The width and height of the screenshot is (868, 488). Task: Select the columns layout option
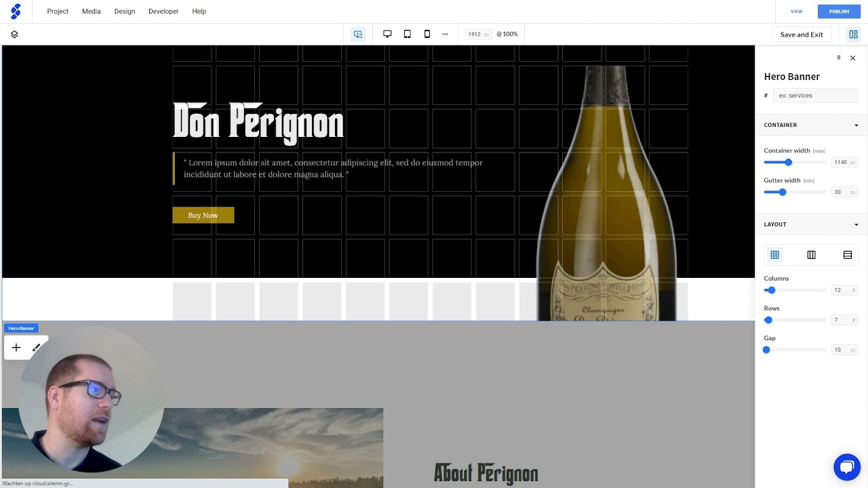(x=811, y=255)
